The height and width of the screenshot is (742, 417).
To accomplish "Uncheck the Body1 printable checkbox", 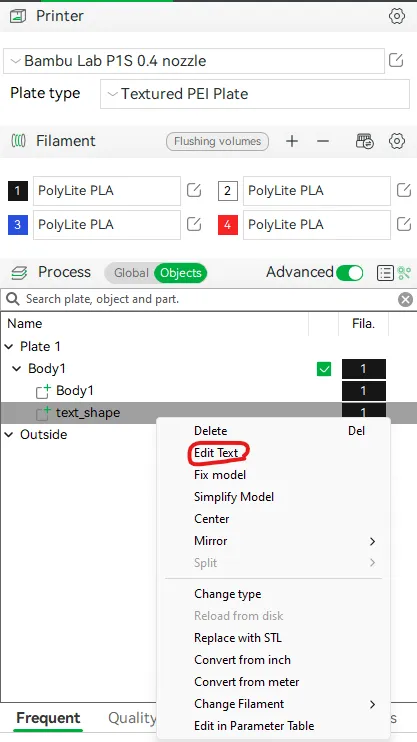I will point(324,369).
